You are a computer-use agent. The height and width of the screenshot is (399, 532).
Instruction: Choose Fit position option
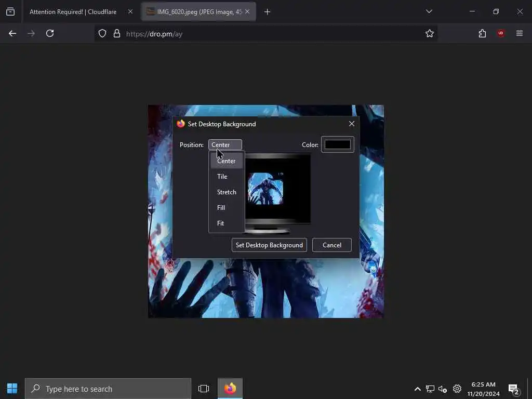pos(227,223)
